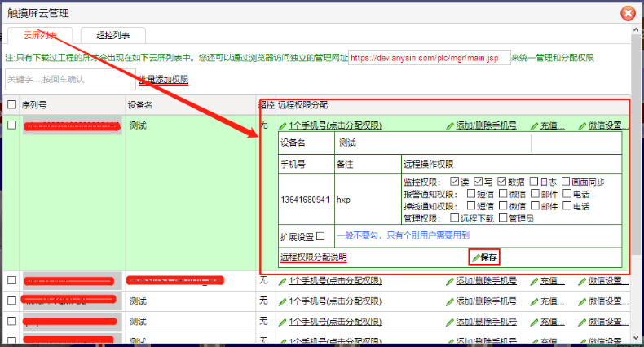Click pencil icon before 添加/删除手机号 in expanded row
The image size is (644, 347).
coord(451,126)
